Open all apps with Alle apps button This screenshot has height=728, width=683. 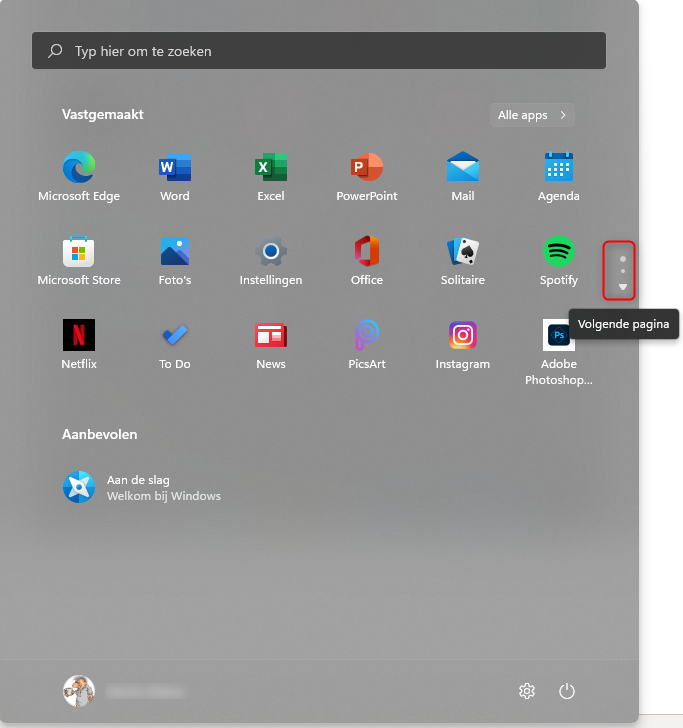tap(532, 115)
